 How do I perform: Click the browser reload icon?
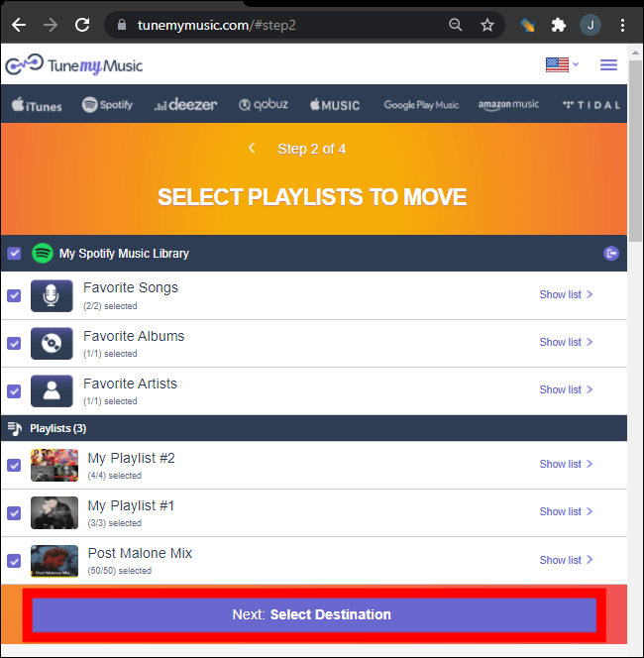[82, 25]
